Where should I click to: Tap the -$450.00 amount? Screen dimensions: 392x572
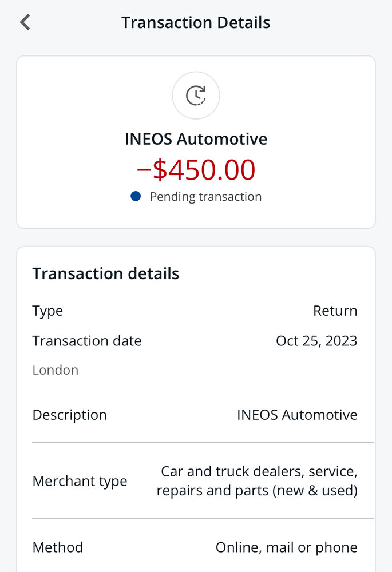click(x=196, y=170)
